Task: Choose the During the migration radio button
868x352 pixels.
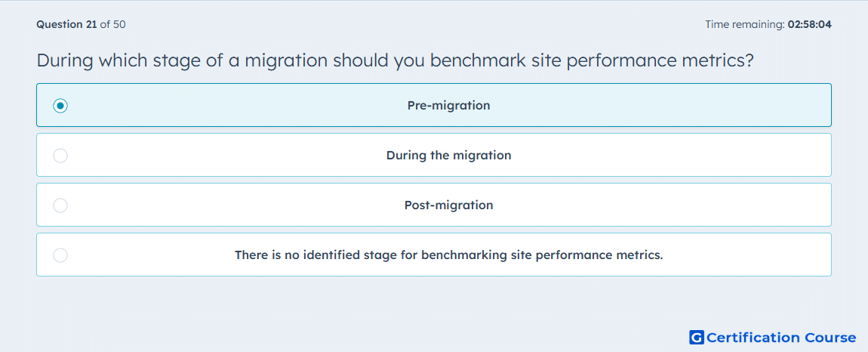Action: point(60,155)
